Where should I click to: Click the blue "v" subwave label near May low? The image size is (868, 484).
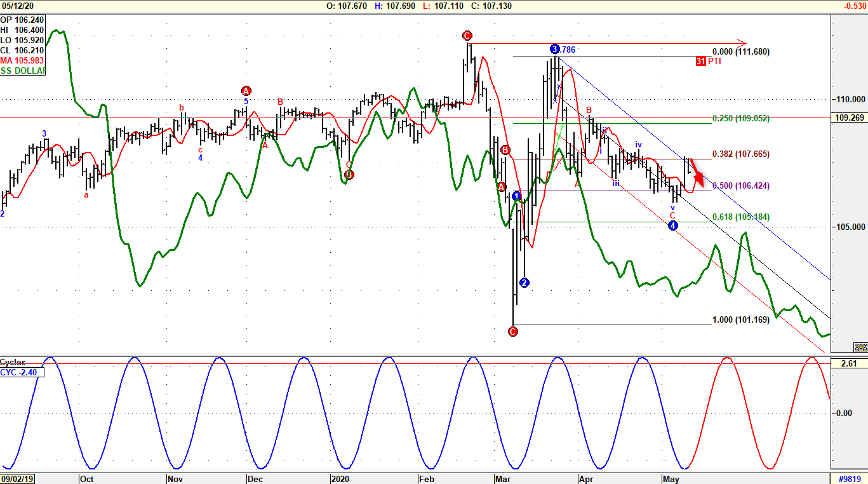pyautogui.click(x=673, y=207)
